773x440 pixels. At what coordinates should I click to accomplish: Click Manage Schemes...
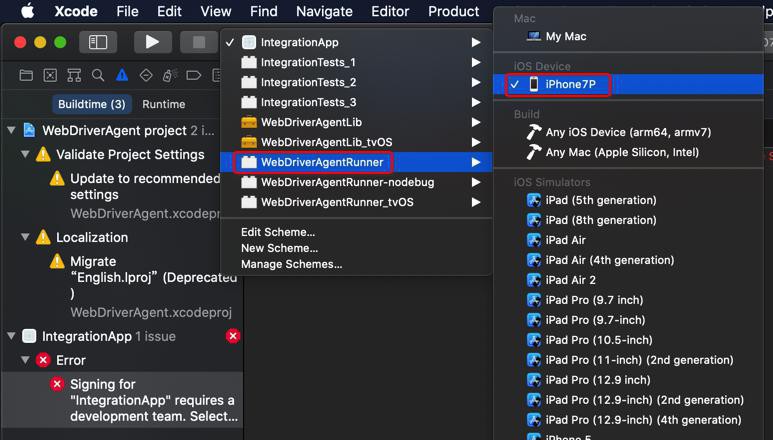pyautogui.click(x=291, y=264)
